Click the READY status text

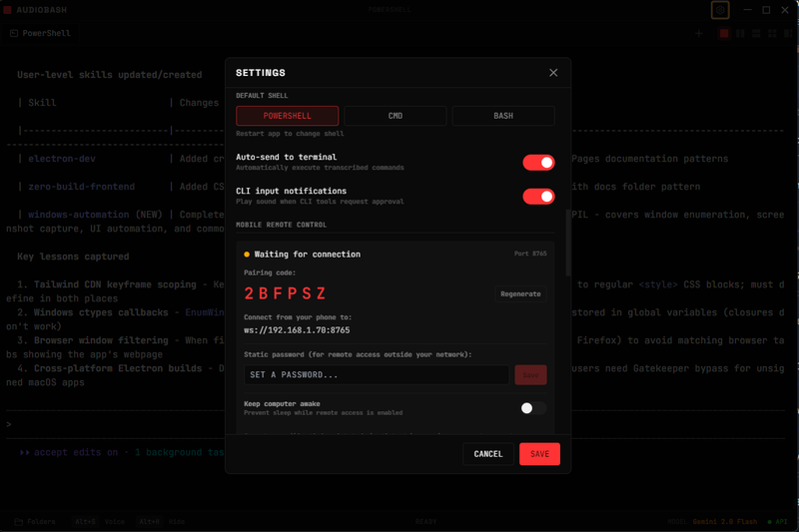pos(425,522)
